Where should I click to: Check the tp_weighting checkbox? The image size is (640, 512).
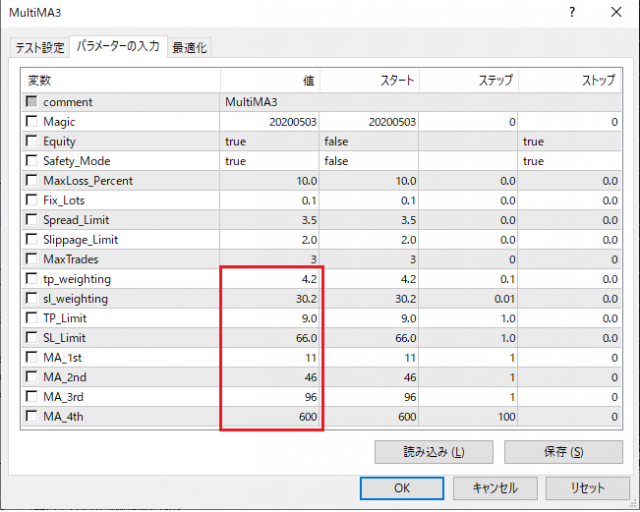(31, 278)
